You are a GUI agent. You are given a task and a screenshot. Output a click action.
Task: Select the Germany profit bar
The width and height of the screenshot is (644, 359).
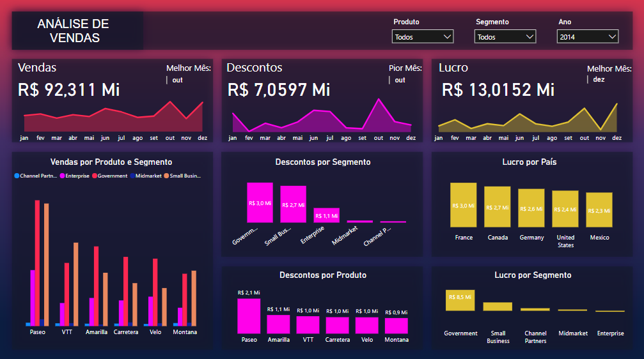coord(531,208)
